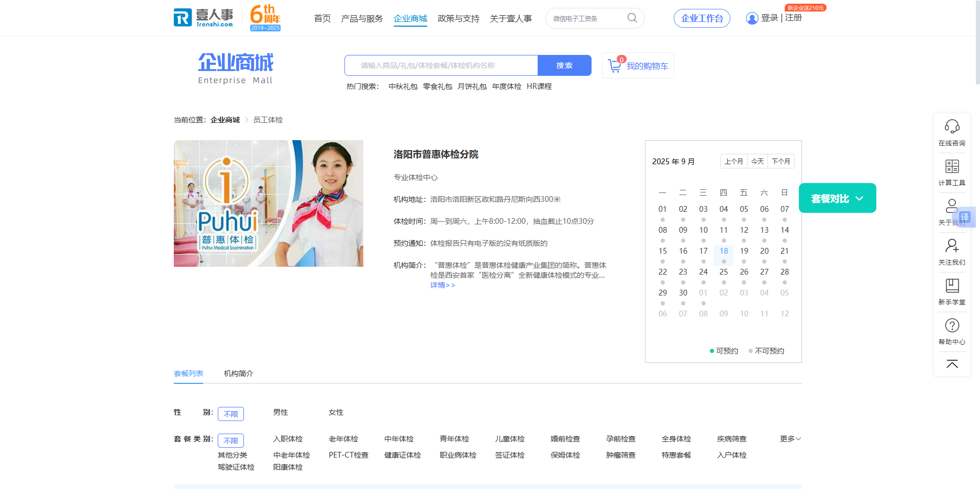This screenshot has width=980, height=489.
Task: Click 企业商城 breadcrumb link
Action: click(x=225, y=120)
